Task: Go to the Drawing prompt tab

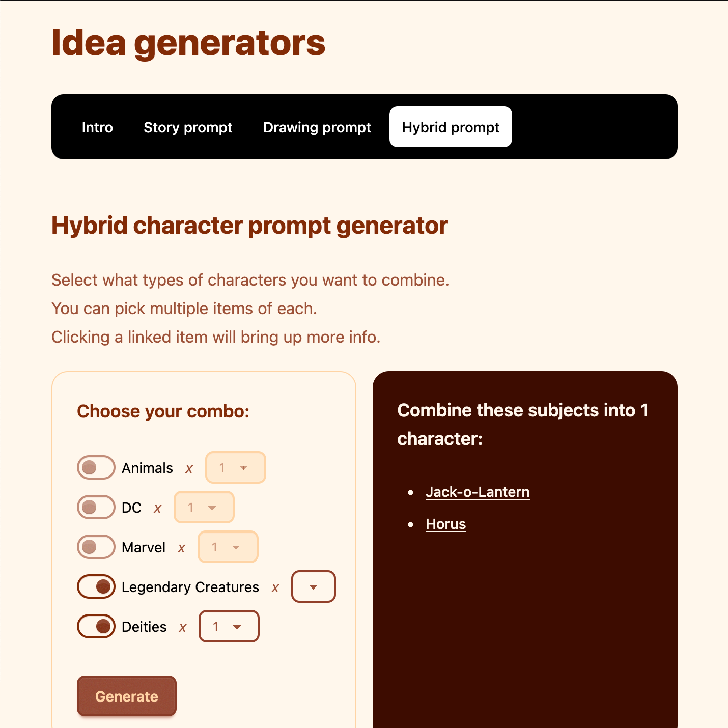Action: point(317,127)
